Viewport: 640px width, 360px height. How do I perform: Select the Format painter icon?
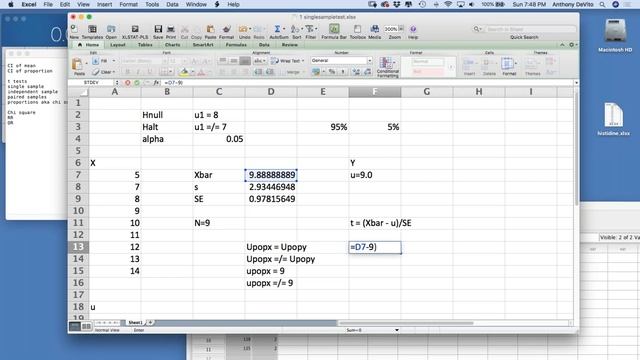coord(227,29)
